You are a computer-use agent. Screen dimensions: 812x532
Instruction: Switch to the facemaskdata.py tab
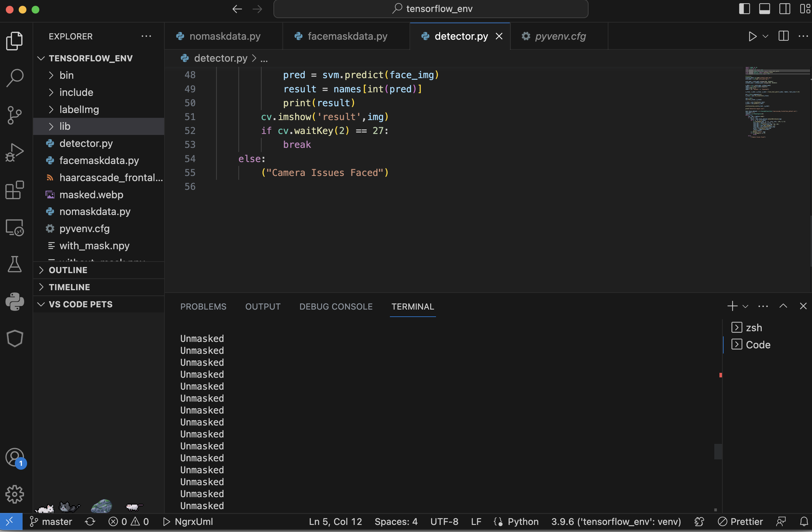(347, 36)
